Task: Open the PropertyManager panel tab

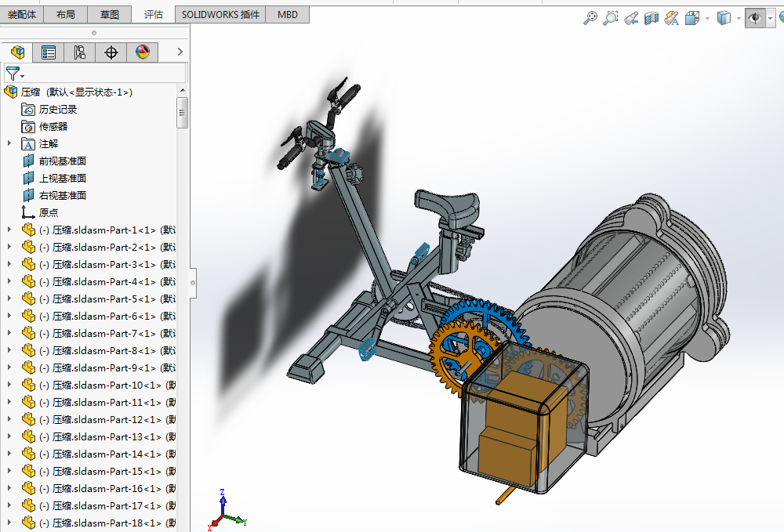Action: (x=49, y=52)
